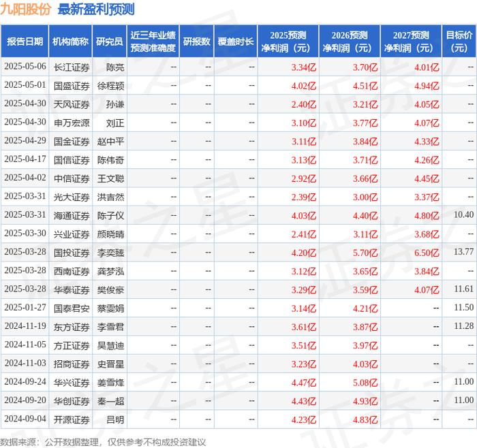Click 国信证券 institution cell
Image resolution: width=477 pixels, height=448 pixels.
[x=72, y=160]
